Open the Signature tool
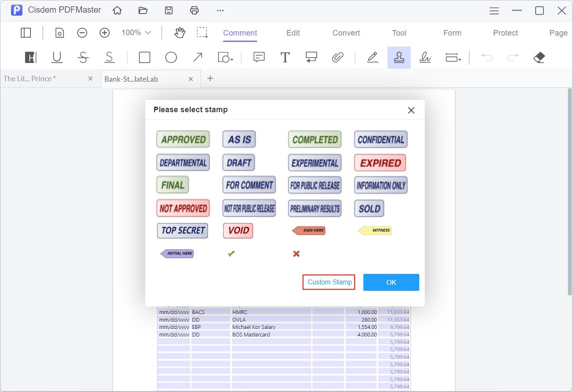Viewport: 573px width, 392px height. point(425,57)
